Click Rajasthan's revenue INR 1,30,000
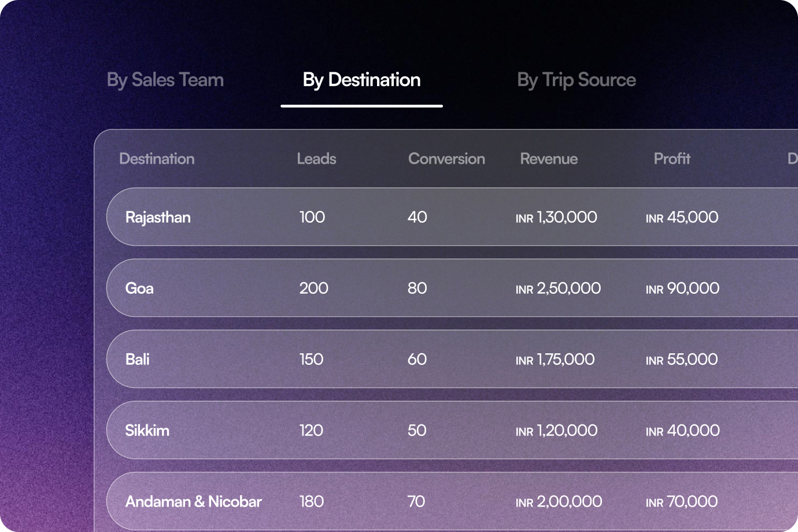The width and height of the screenshot is (798, 532). pyautogui.click(x=556, y=217)
